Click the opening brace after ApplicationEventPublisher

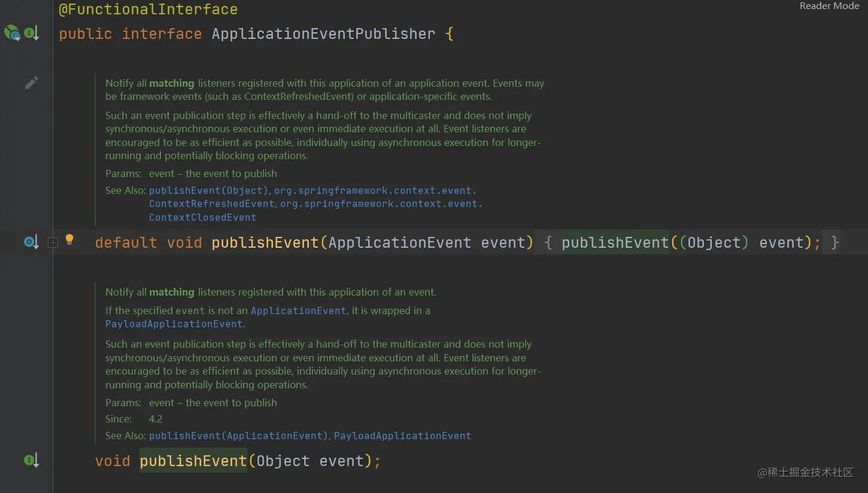coord(450,34)
